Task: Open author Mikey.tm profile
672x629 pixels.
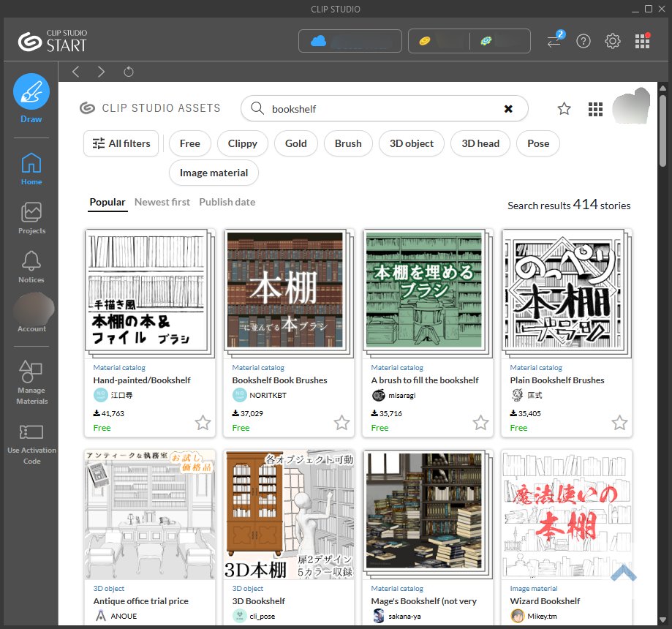Action: coord(534,616)
